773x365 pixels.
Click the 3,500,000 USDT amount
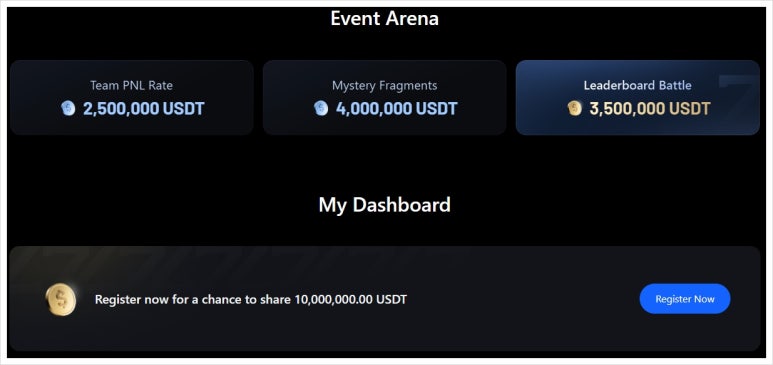click(x=650, y=109)
